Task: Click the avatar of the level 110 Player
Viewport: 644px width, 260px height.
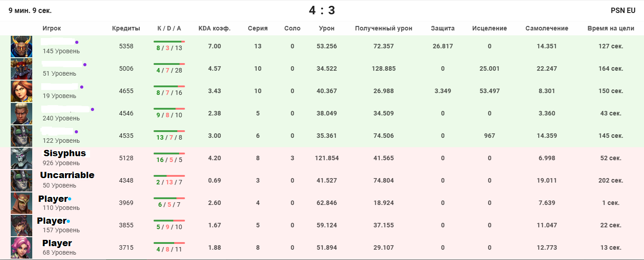Action: (x=21, y=203)
